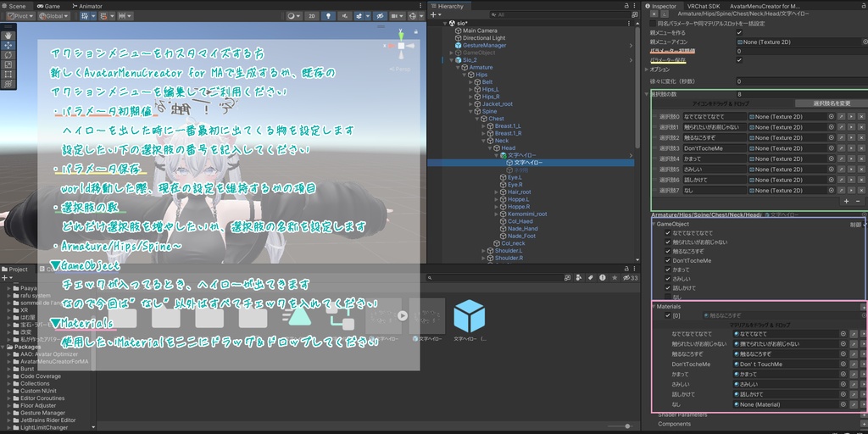Toggle Materials slot [0] checkbox
Image resolution: width=868 pixels, height=434 pixels.
point(668,315)
